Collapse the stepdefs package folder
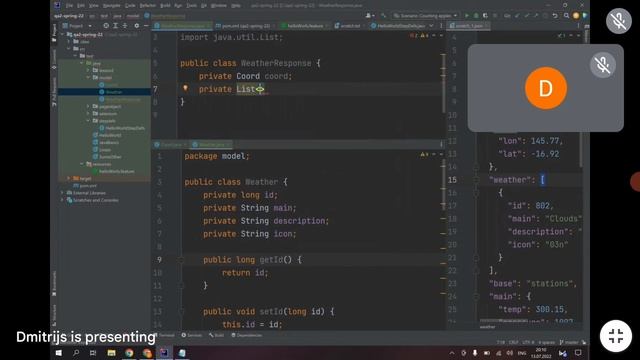640x360 pixels. [x=88, y=121]
